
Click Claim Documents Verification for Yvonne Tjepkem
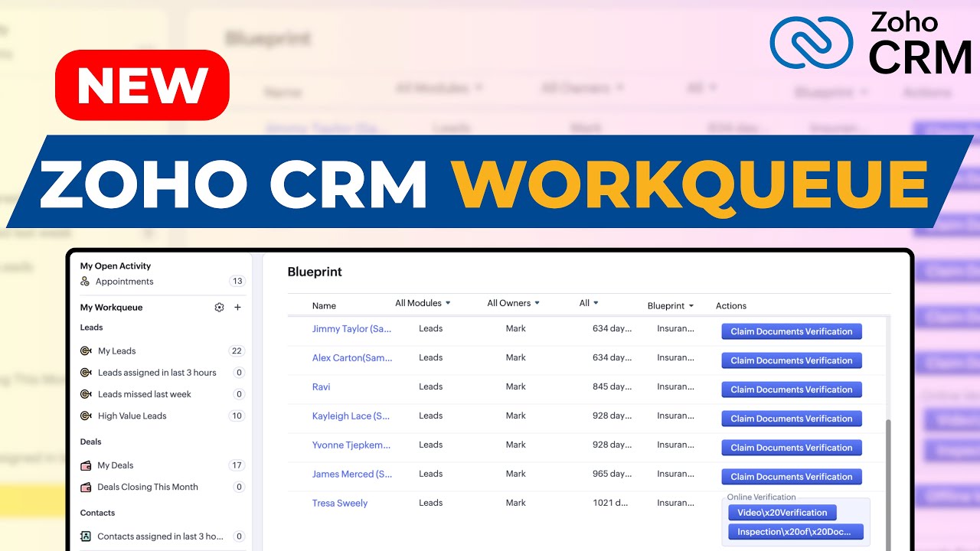pyautogui.click(x=792, y=448)
